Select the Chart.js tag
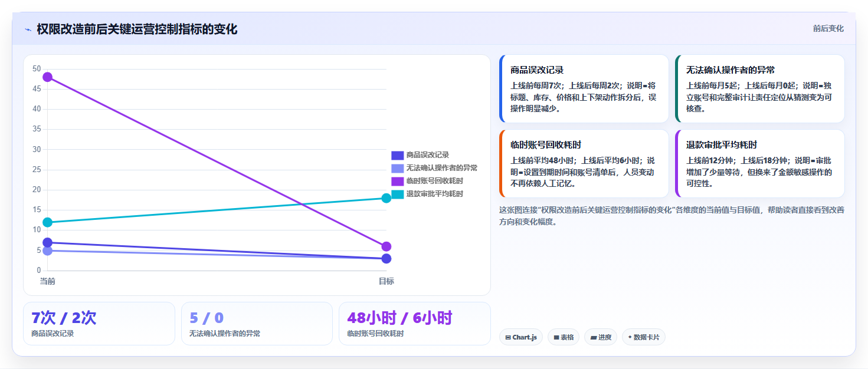868x369 pixels. click(521, 337)
